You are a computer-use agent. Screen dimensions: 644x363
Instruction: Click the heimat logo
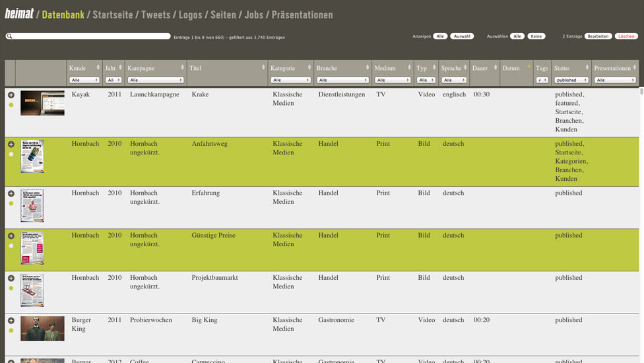[19, 14]
